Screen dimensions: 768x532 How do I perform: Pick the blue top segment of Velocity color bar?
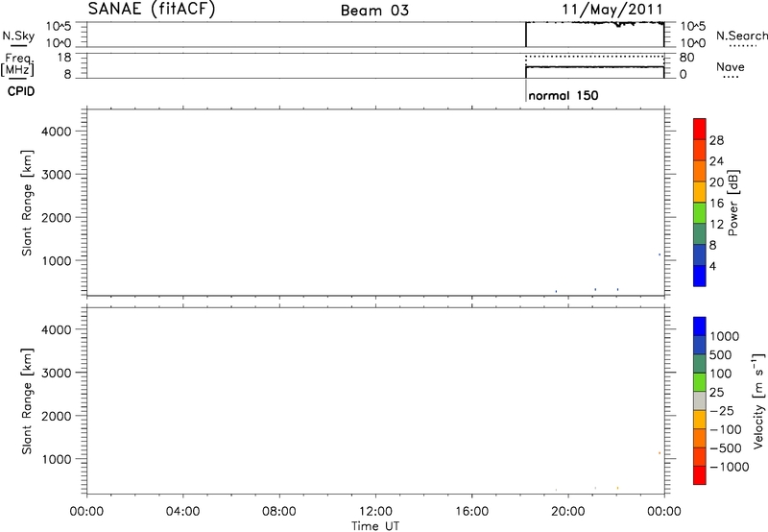700,326
